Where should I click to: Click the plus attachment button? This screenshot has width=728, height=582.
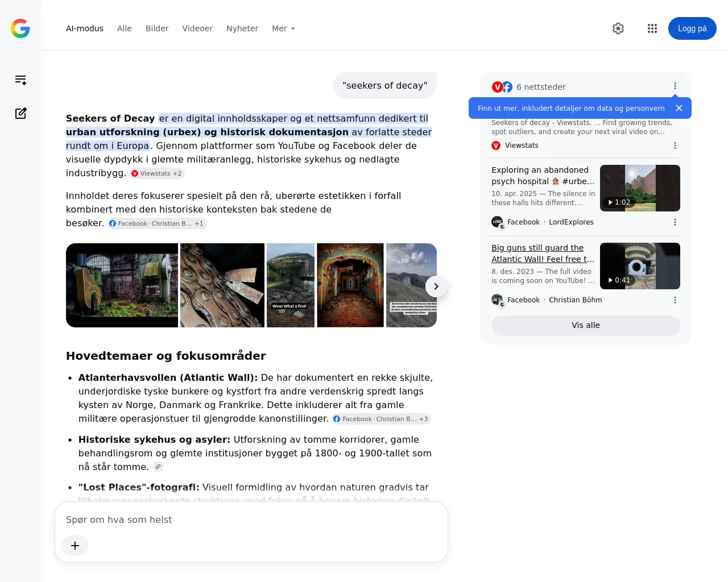coord(75,546)
